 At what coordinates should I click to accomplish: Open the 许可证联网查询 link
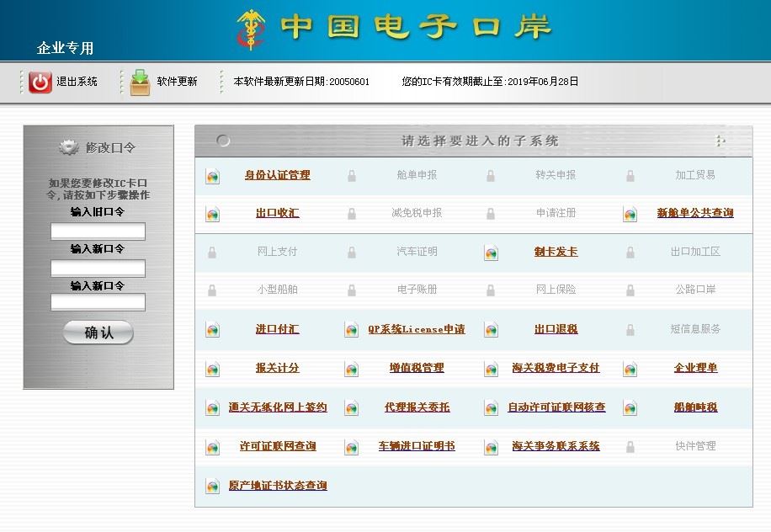(x=277, y=446)
